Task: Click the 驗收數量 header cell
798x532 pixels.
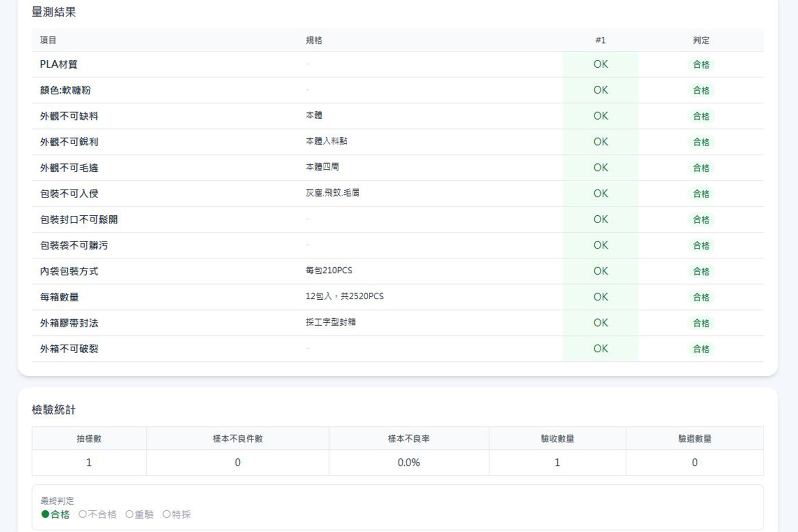Action: coord(557,438)
